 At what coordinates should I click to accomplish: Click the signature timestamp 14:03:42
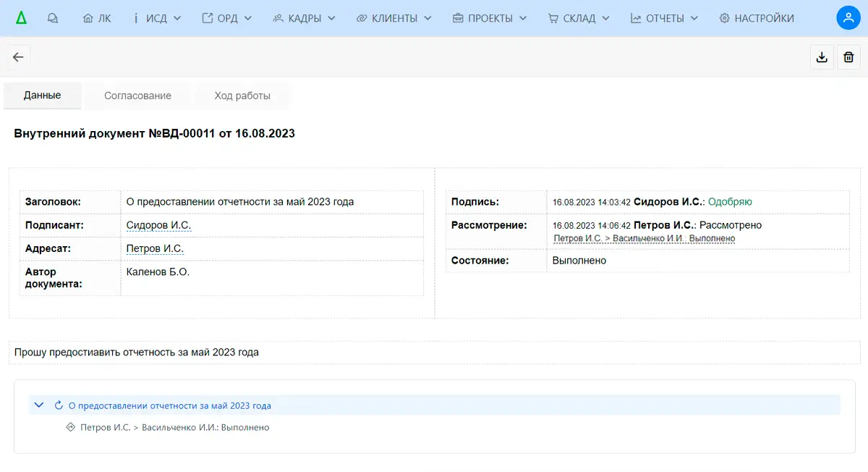click(x=592, y=202)
